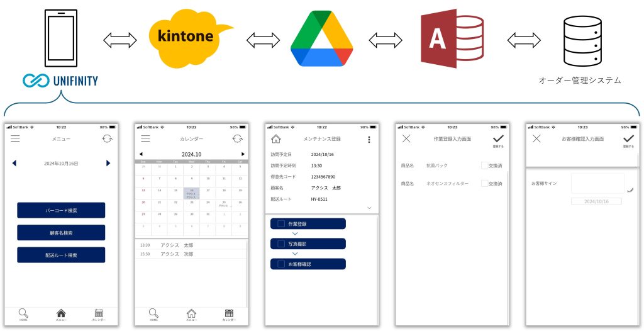The height and width of the screenshot is (331, 644).
Task: Click the Microsoft Access database icon
Action: point(452,38)
